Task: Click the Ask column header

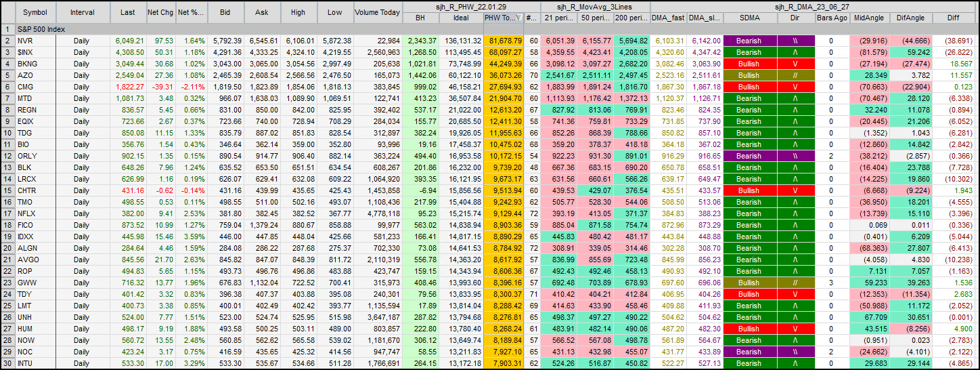Action: click(262, 12)
